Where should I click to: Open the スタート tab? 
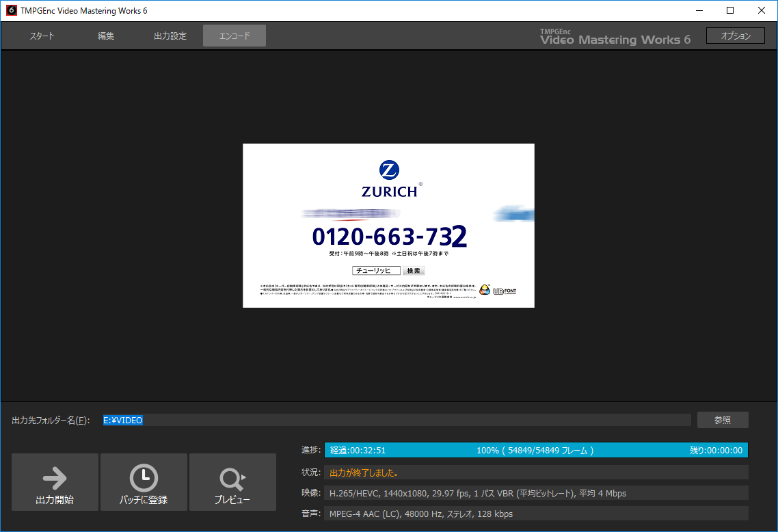42,36
